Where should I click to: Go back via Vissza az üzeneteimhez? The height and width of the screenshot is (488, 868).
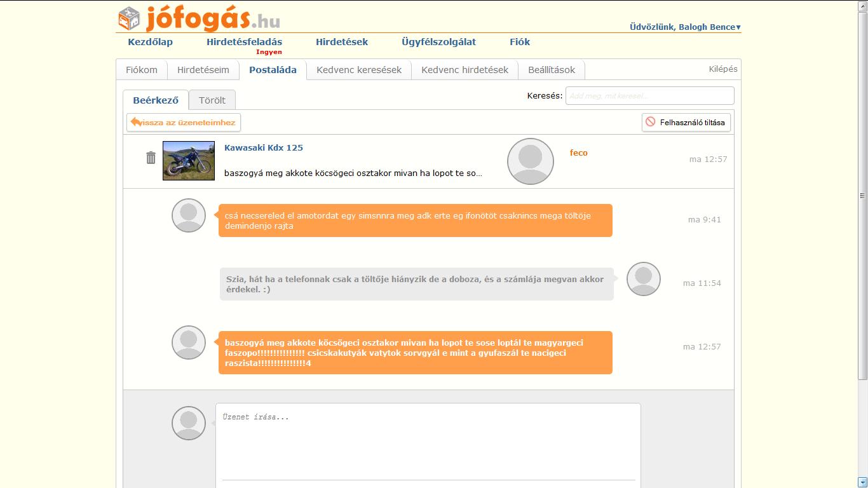[184, 123]
